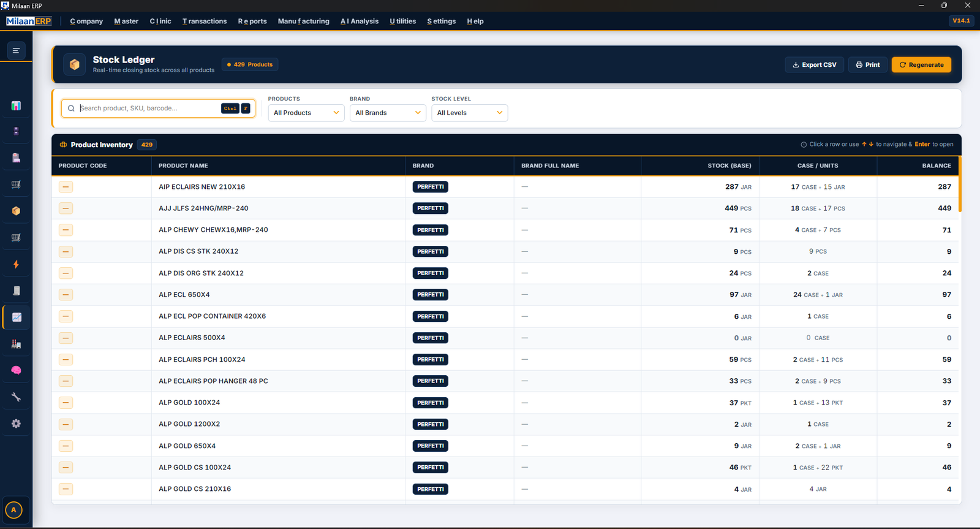Click the table vertical scrollbar thumb

960,184
